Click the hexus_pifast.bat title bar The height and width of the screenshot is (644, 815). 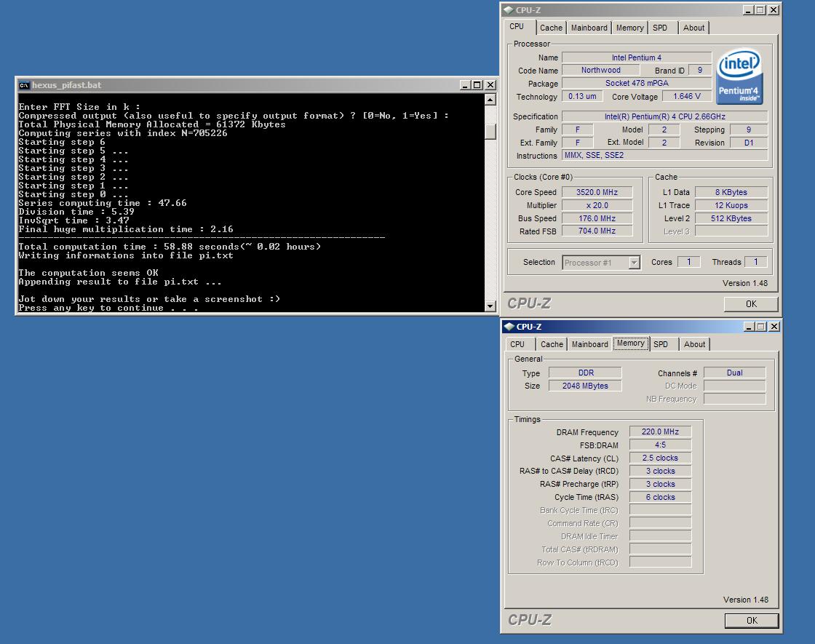(255, 85)
